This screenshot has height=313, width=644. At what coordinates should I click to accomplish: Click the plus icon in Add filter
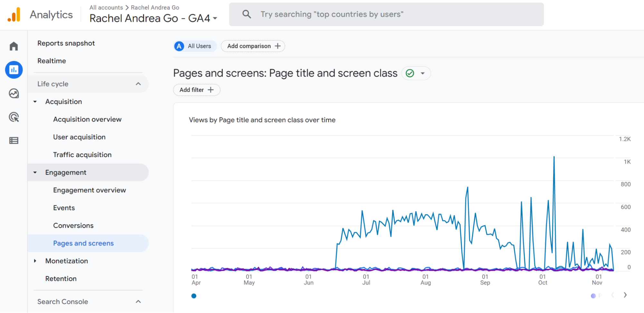(x=211, y=90)
